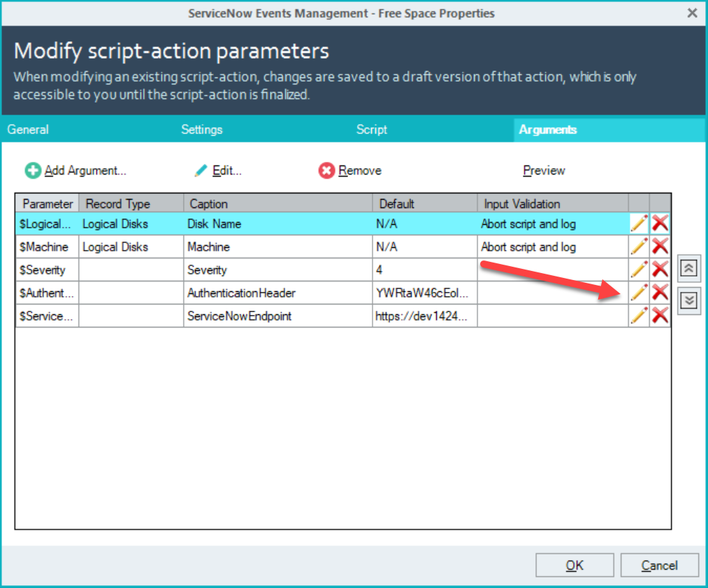Select the $Machine parameter cell

[47, 247]
